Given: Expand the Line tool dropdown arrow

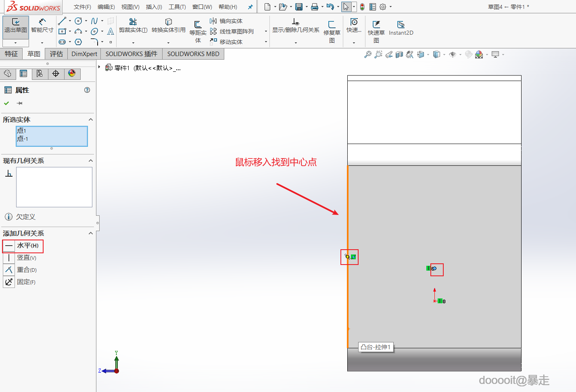Looking at the screenshot, I should point(70,21).
